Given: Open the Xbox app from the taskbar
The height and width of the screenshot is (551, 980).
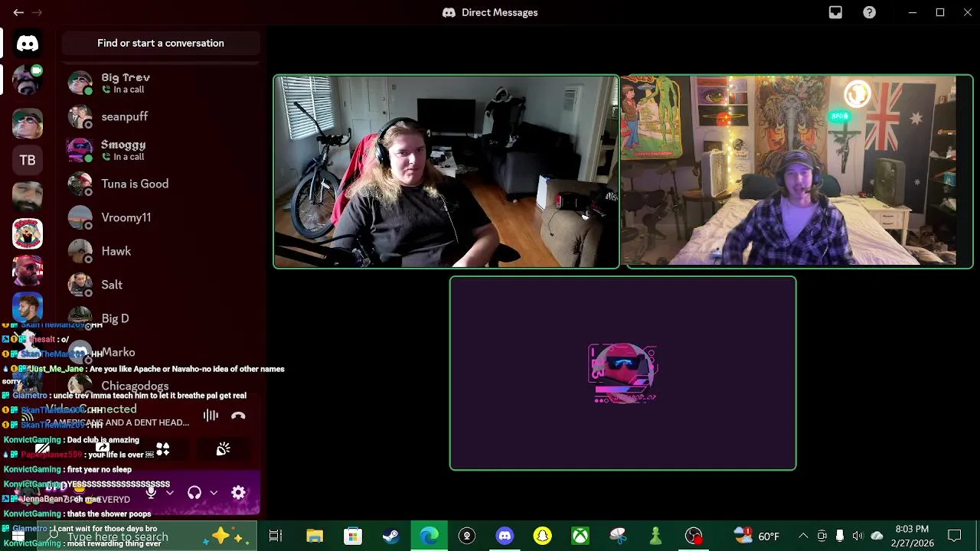Looking at the screenshot, I should pos(580,536).
